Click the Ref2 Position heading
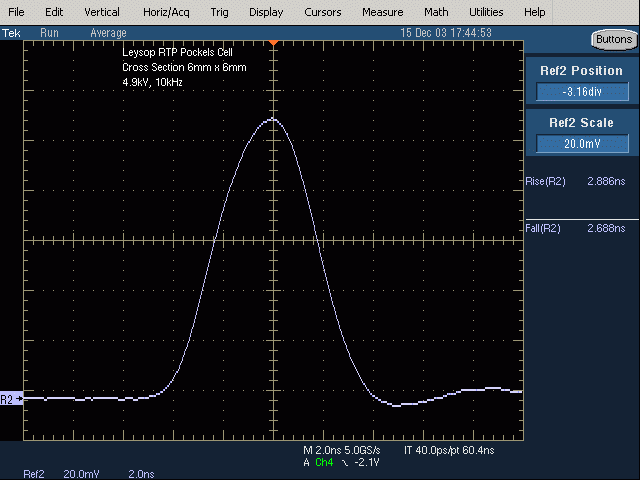 582,71
